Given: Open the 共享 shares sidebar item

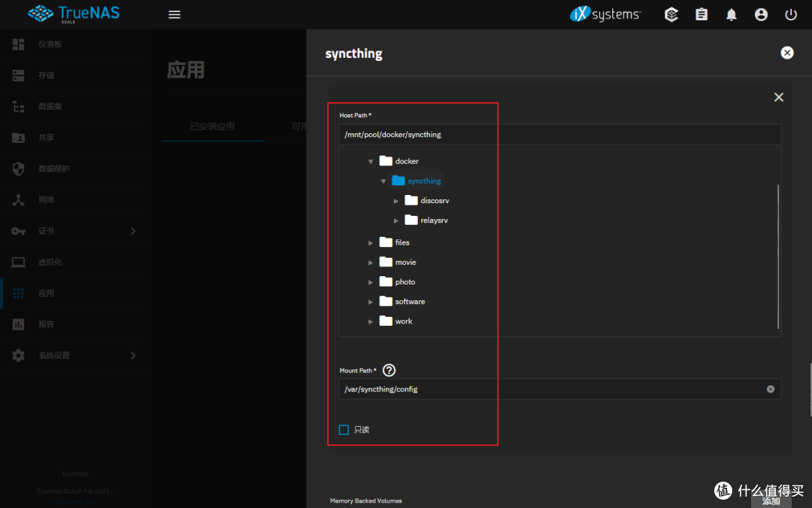Looking at the screenshot, I should [x=75, y=138].
